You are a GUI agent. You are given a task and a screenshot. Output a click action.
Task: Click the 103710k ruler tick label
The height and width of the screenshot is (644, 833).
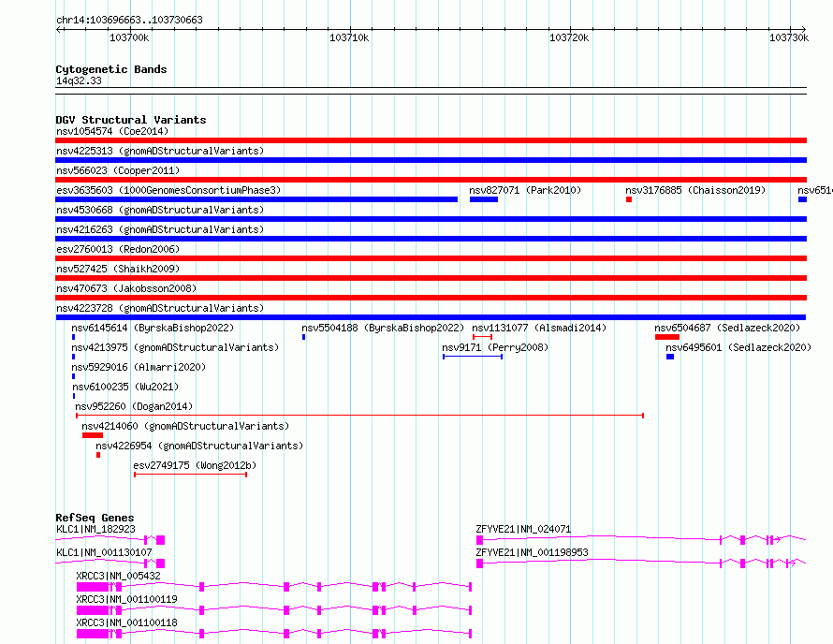[349, 37]
